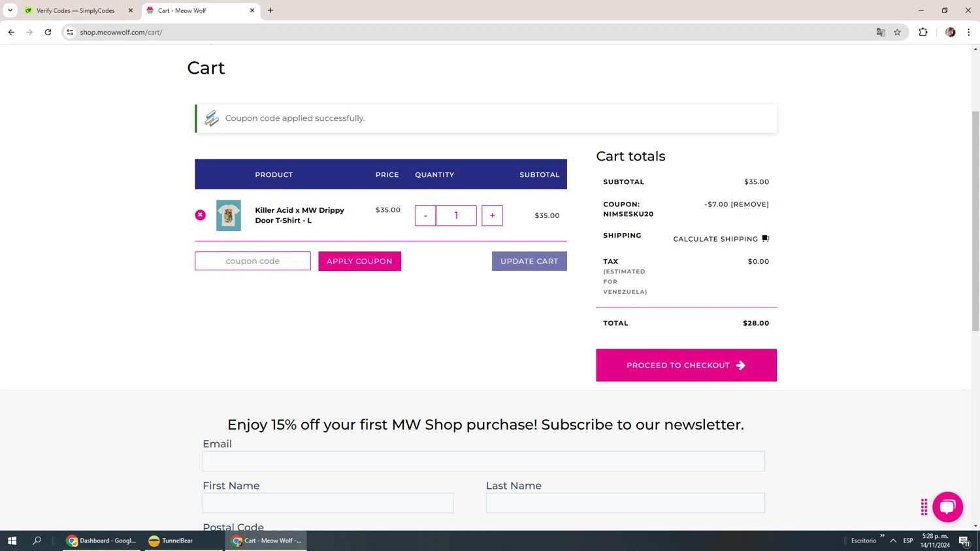Click the page vertical scrollbar thumb

click(976, 221)
